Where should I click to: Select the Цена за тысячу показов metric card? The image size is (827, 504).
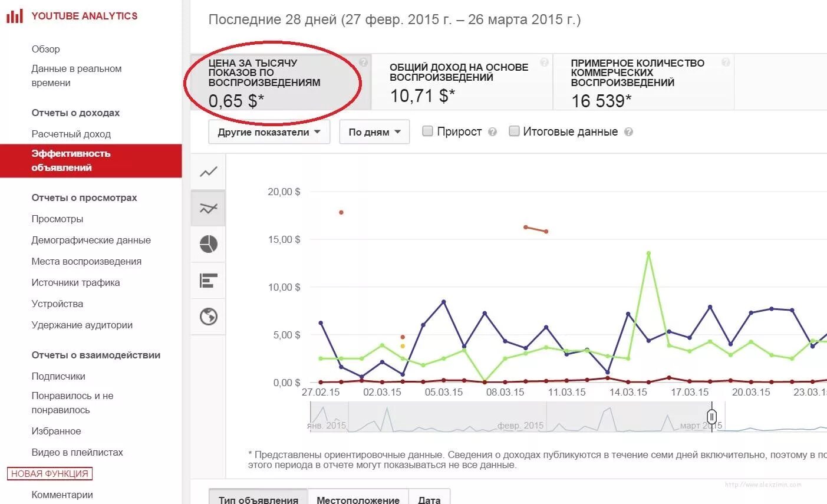tap(281, 82)
